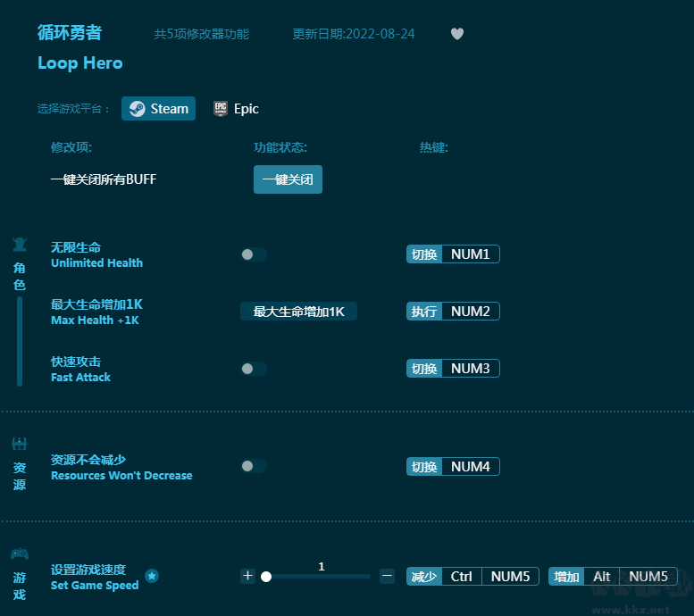Click the 最大生命增加1K execute button

pyautogui.click(x=298, y=312)
